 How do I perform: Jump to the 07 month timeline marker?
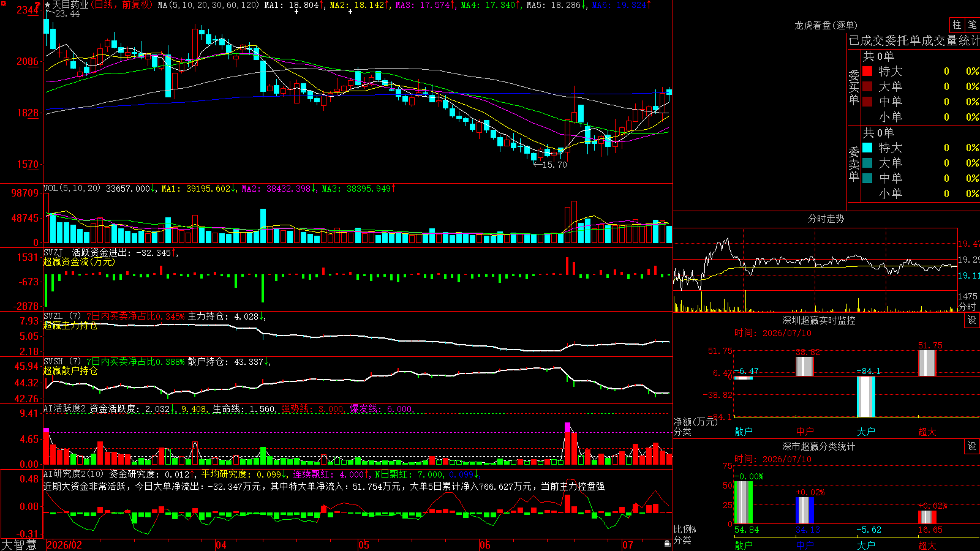point(628,545)
